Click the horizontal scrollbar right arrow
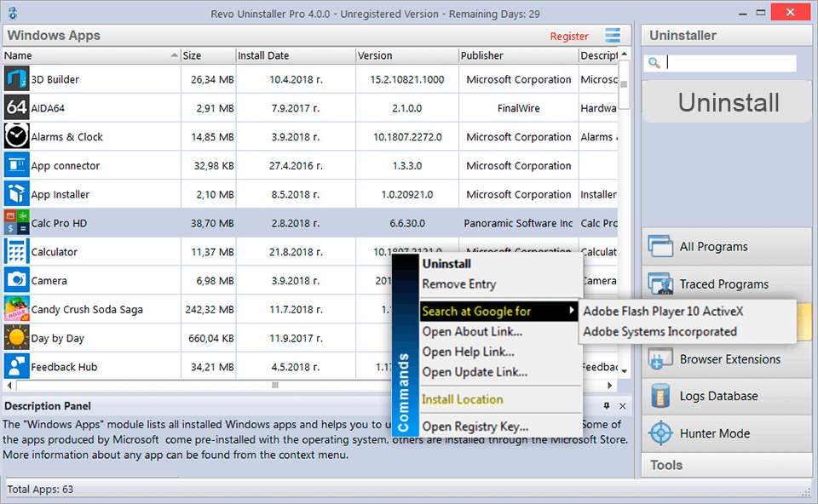This screenshot has width=818, height=504. (x=610, y=385)
